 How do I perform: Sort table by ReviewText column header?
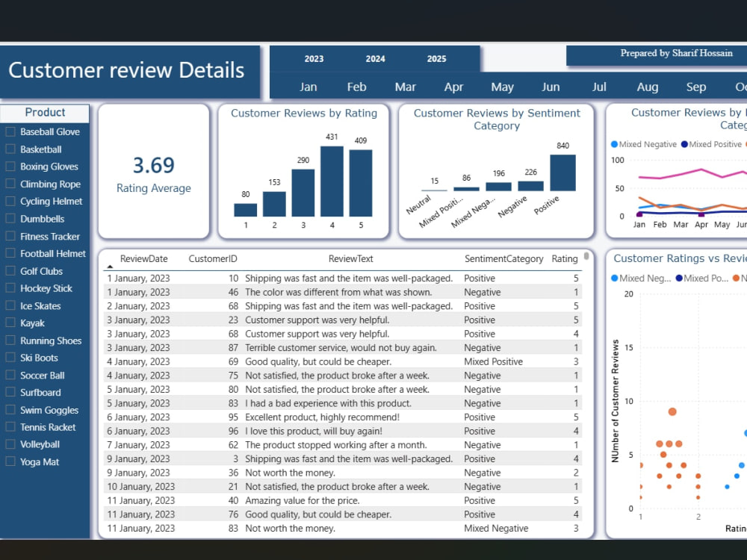(x=350, y=259)
